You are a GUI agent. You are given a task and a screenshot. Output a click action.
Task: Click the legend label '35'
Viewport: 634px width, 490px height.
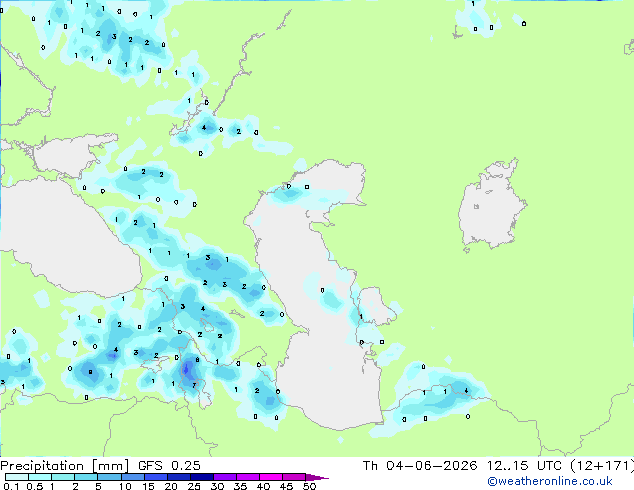tap(240, 486)
